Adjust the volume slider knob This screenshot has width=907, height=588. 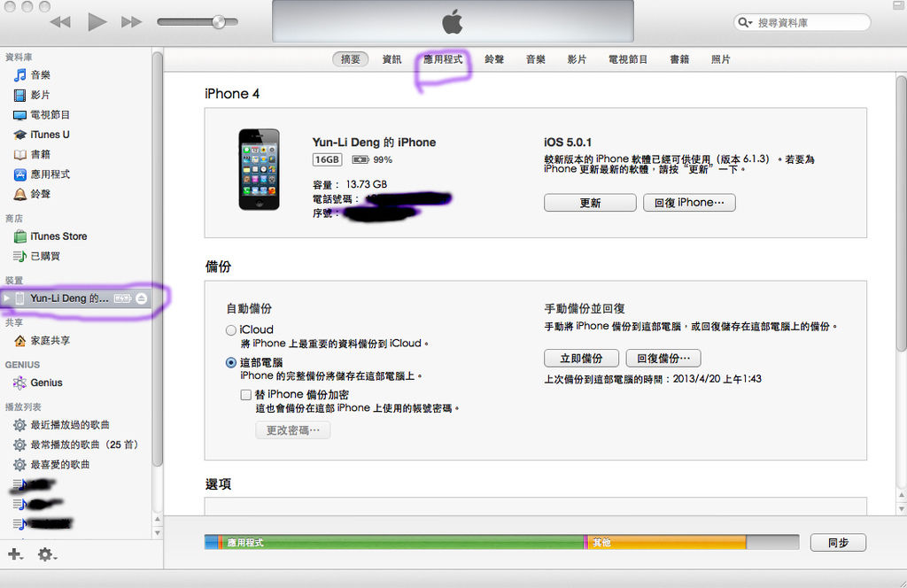tap(219, 22)
